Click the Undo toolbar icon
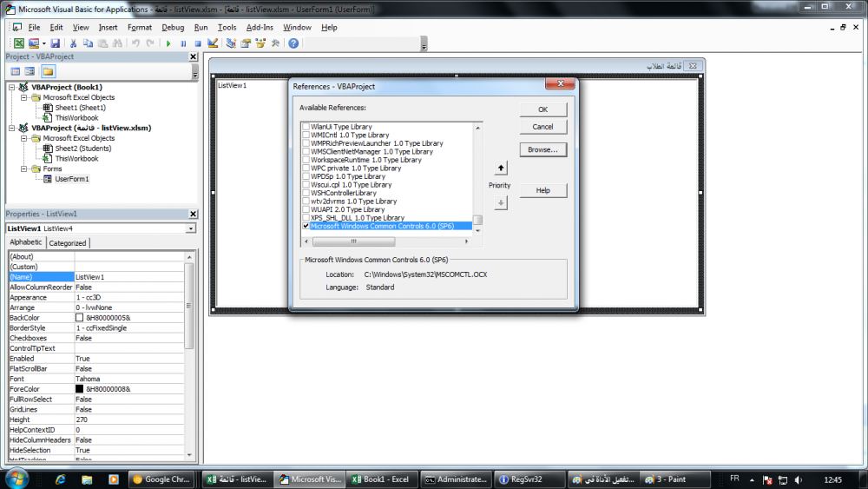Image resolution: width=868 pixels, height=489 pixels. (x=135, y=43)
